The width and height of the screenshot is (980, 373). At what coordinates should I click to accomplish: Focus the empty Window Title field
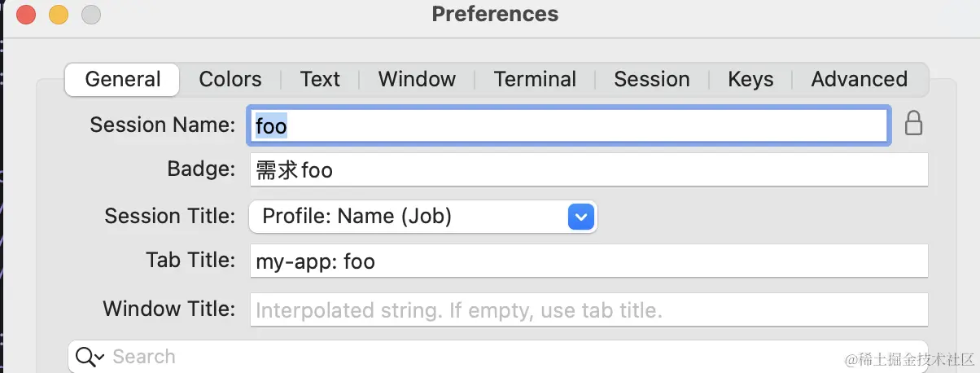pyautogui.click(x=588, y=309)
